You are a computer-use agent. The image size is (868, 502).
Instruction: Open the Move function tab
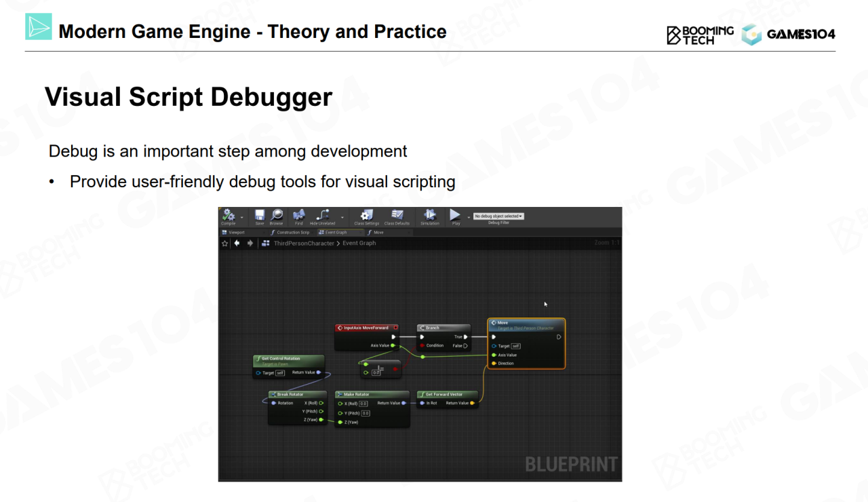[x=378, y=232]
